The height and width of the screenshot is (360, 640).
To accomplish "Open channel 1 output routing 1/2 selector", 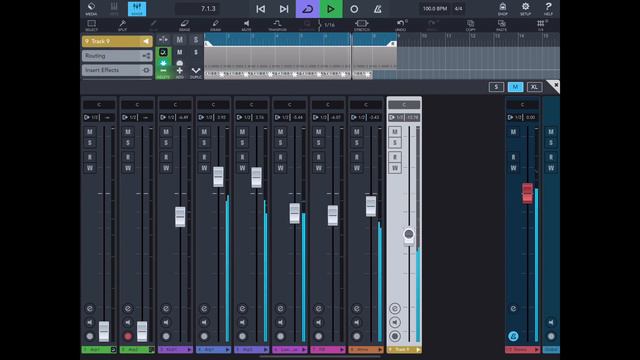I will [x=91, y=118].
